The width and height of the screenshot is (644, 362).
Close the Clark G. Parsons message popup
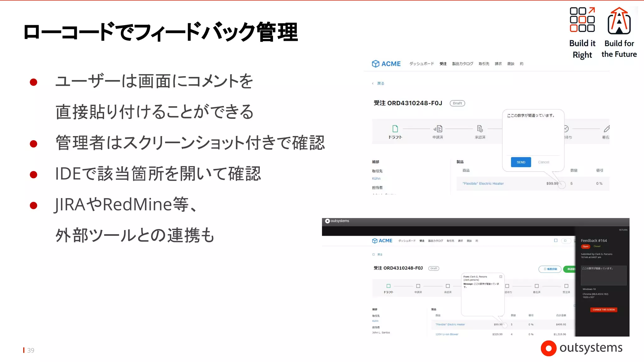[x=501, y=277]
